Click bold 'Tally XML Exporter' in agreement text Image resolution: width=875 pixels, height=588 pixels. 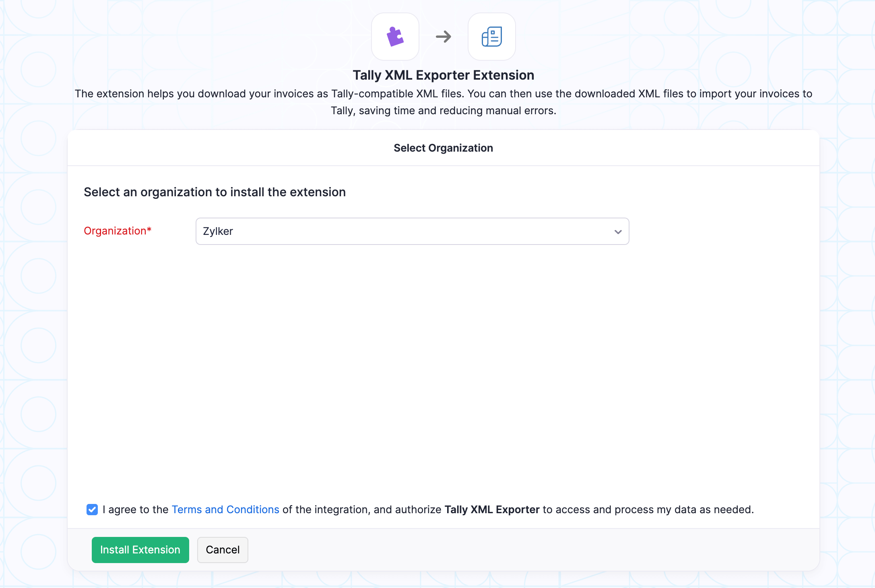pos(491,510)
